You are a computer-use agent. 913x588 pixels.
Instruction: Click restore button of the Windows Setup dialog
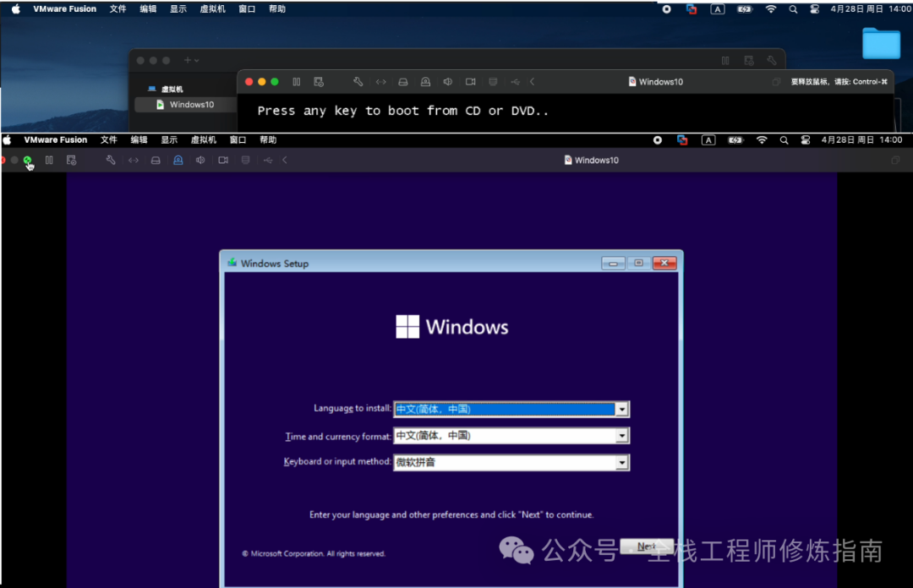(x=638, y=263)
